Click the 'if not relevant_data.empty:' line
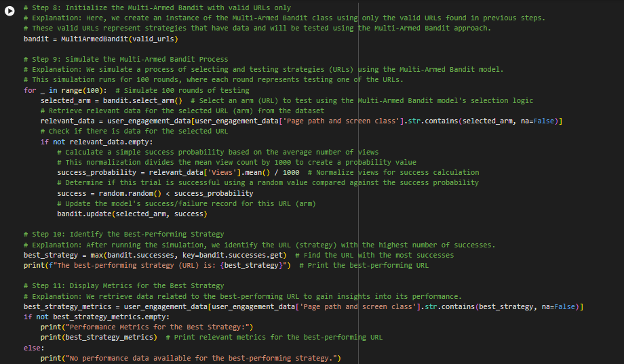The width and height of the screenshot is (624, 364). click(x=96, y=142)
